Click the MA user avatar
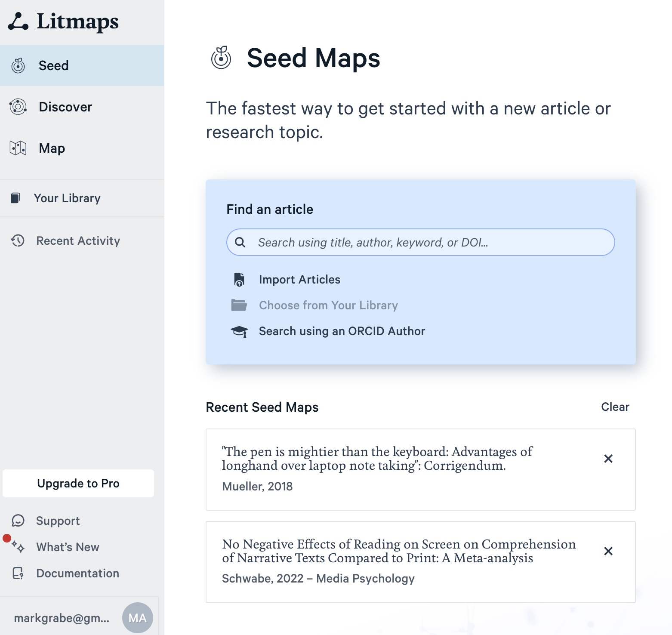672x635 pixels. (138, 618)
